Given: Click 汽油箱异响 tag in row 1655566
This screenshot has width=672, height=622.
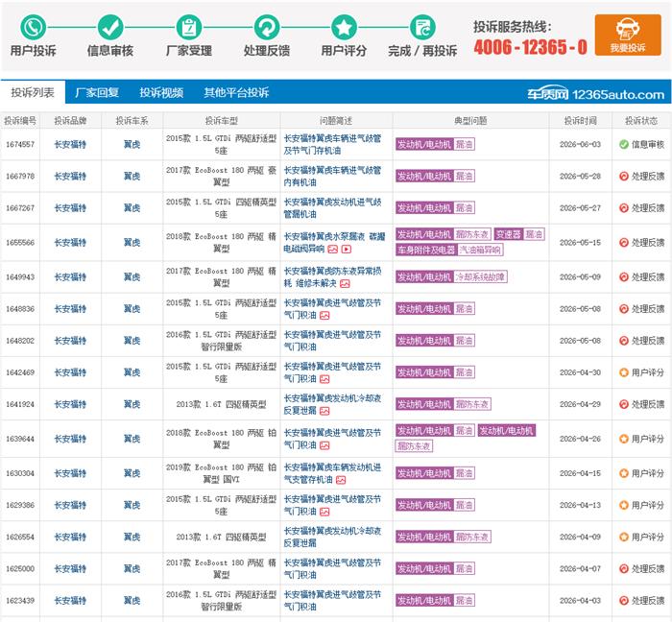Looking at the screenshot, I should tap(480, 250).
